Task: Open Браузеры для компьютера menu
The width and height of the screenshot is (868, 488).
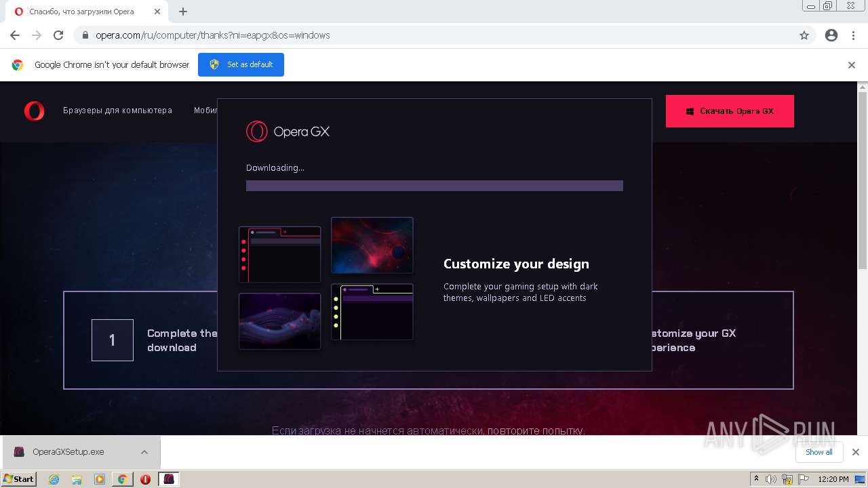Action: pyautogui.click(x=117, y=110)
